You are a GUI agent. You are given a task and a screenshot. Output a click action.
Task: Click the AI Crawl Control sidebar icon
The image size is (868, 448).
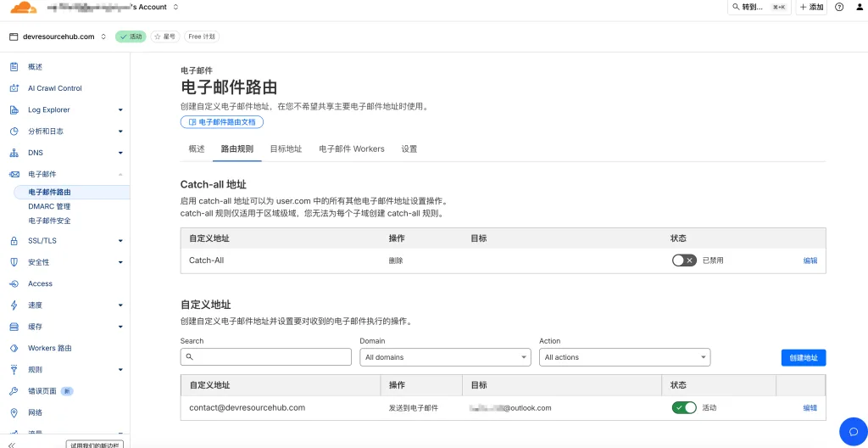14,88
